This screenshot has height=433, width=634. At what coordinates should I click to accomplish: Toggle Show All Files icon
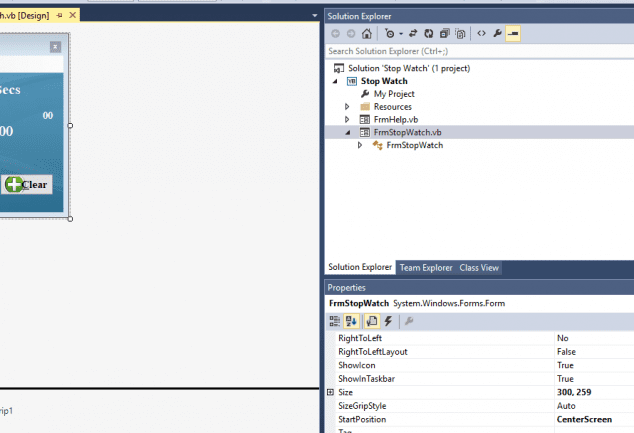pos(460,33)
